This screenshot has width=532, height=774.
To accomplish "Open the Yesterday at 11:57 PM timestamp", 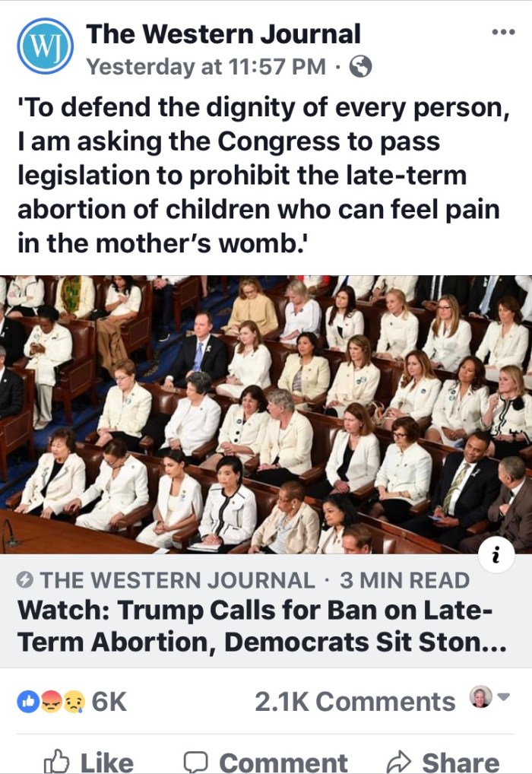I will click(x=206, y=67).
